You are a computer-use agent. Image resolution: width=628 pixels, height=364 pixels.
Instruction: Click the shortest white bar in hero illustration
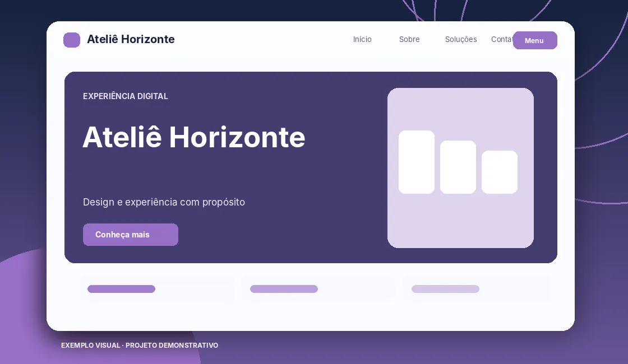(x=500, y=172)
